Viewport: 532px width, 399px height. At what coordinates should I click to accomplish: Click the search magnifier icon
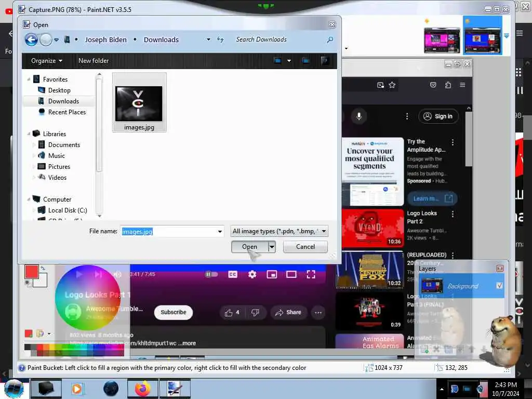[x=330, y=39]
